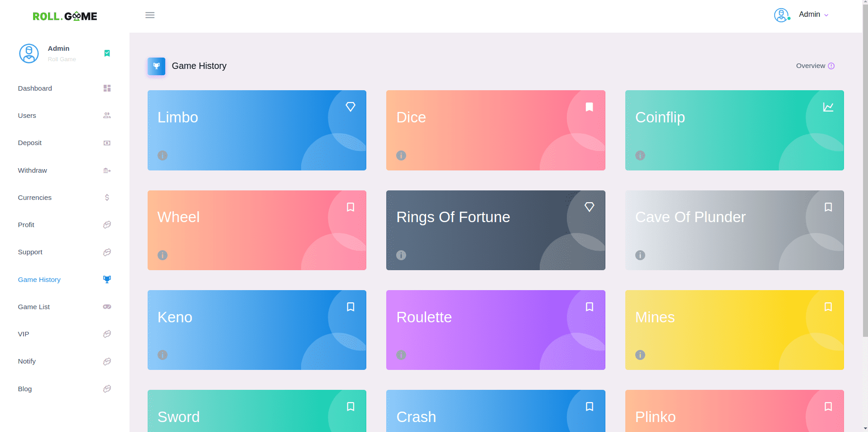Click the page vertical scrollbar

[x=865, y=181]
